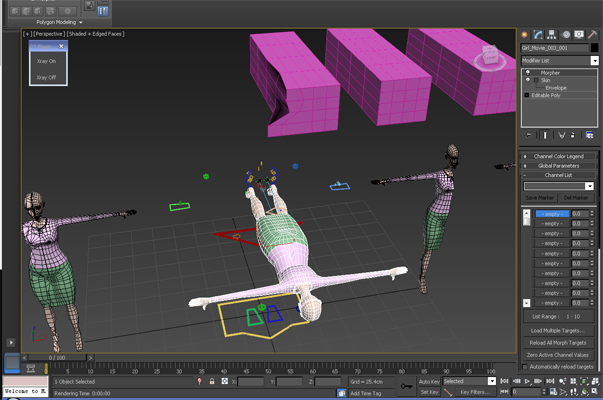603x400 pixels.
Task: Click Load Multiple Targets button
Action: pos(558,330)
